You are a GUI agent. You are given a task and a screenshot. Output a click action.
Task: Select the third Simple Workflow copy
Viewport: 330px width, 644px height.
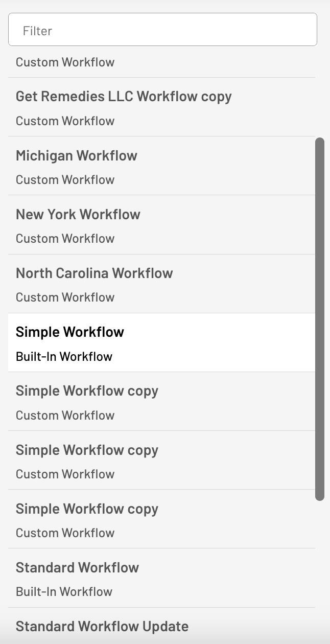point(161,519)
